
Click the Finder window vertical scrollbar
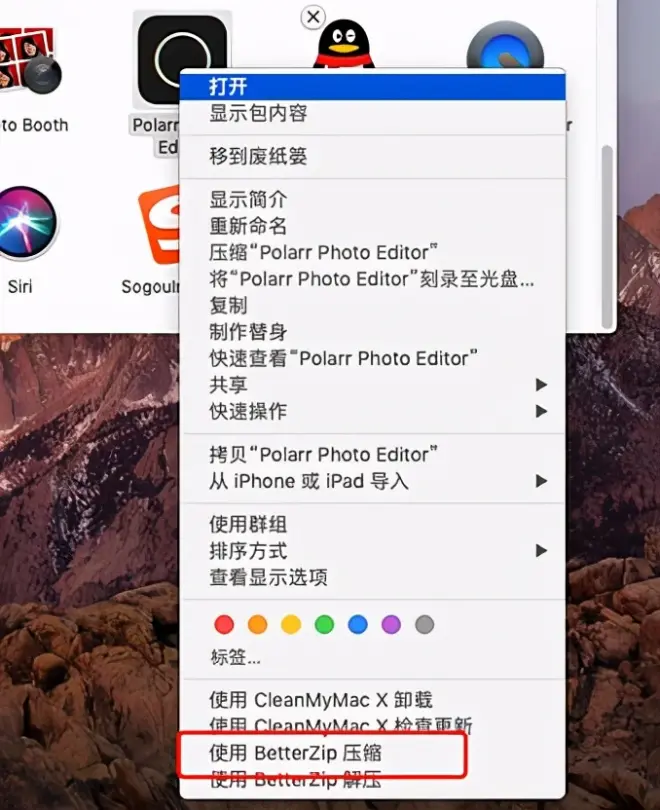point(607,237)
